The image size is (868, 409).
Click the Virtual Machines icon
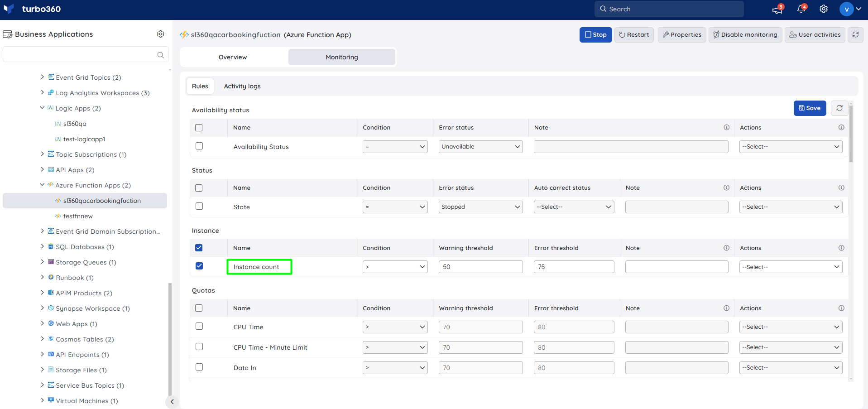(51, 400)
